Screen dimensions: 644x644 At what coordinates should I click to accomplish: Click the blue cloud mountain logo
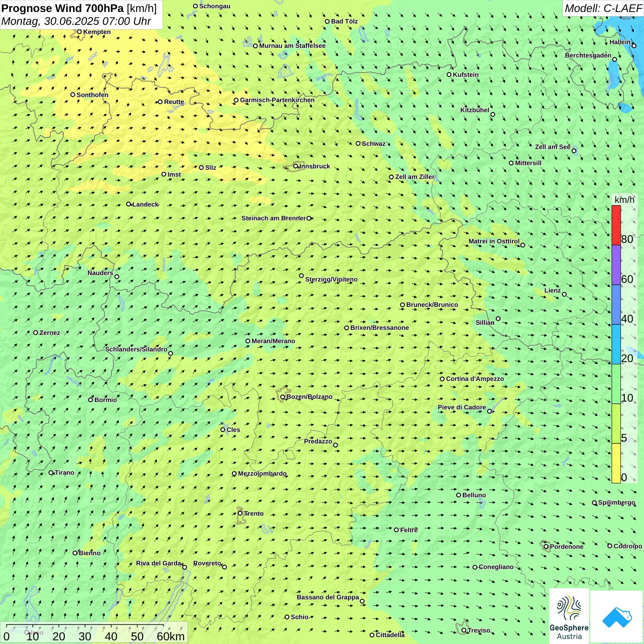617,617
